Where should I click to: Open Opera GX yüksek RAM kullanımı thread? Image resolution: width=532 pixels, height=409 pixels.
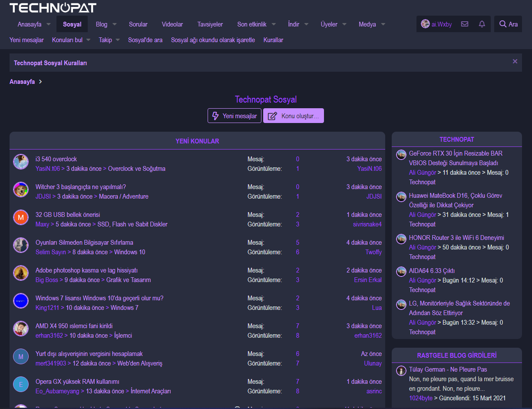pyautogui.click(x=77, y=382)
